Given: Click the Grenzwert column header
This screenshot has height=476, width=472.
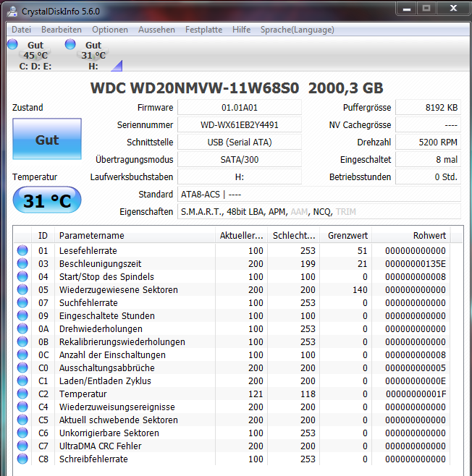Looking at the screenshot, I should pos(345,236).
